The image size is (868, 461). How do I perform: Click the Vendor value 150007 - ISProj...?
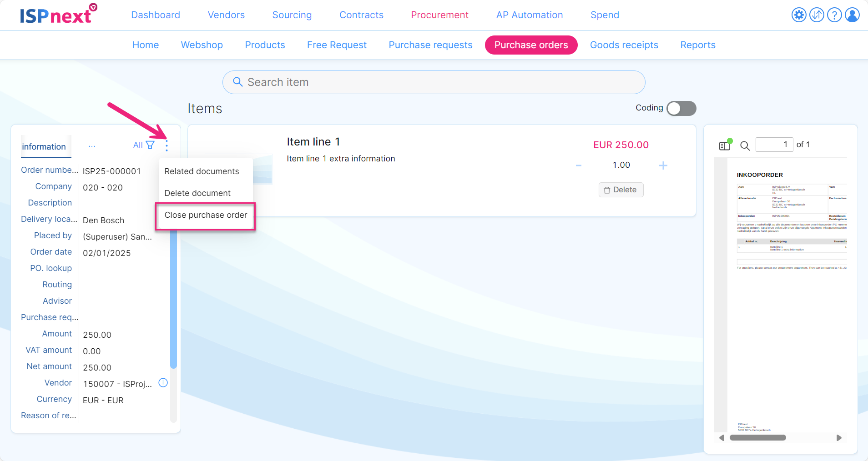[x=117, y=384]
